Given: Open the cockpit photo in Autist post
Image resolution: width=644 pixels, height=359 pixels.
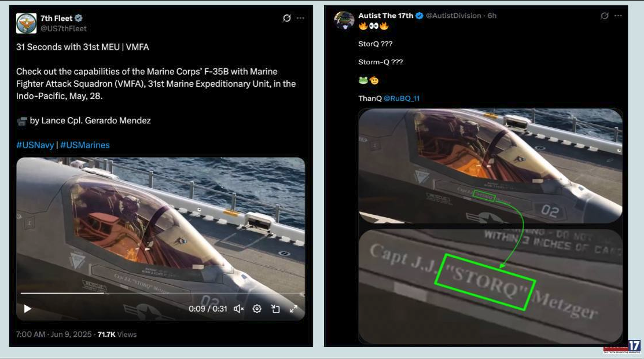Looking at the screenshot, I should pyautogui.click(x=491, y=166).
